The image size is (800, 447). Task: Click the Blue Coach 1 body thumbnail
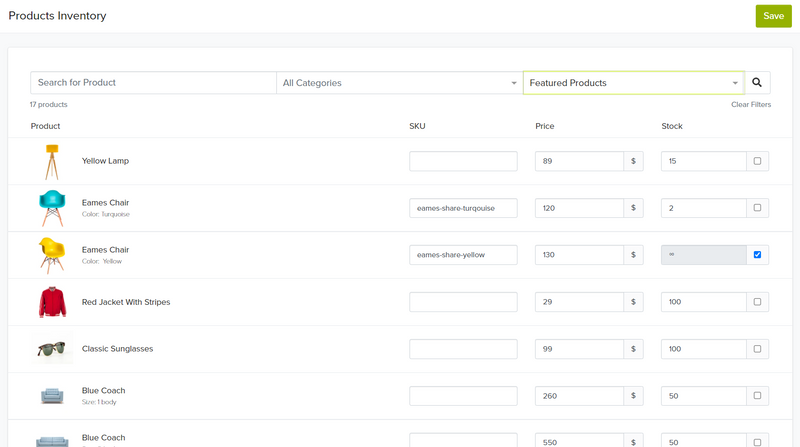coord(52,396)
